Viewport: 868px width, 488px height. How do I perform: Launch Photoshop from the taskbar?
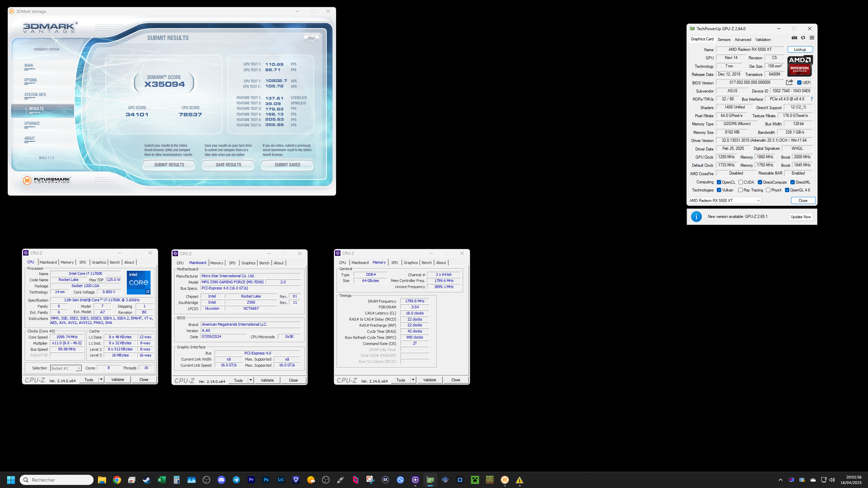click(x=266, y=480)
